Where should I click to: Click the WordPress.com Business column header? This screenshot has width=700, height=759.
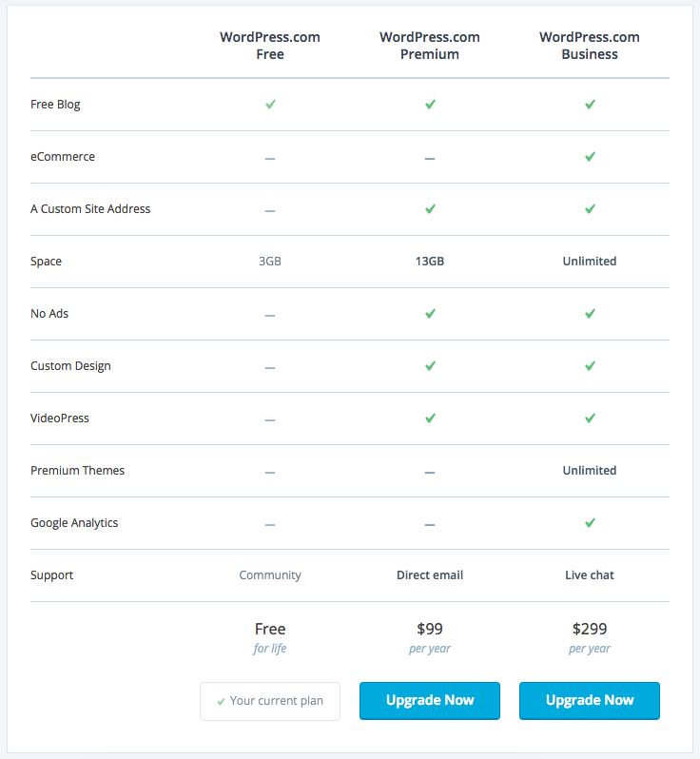click(x=590, y=46)
